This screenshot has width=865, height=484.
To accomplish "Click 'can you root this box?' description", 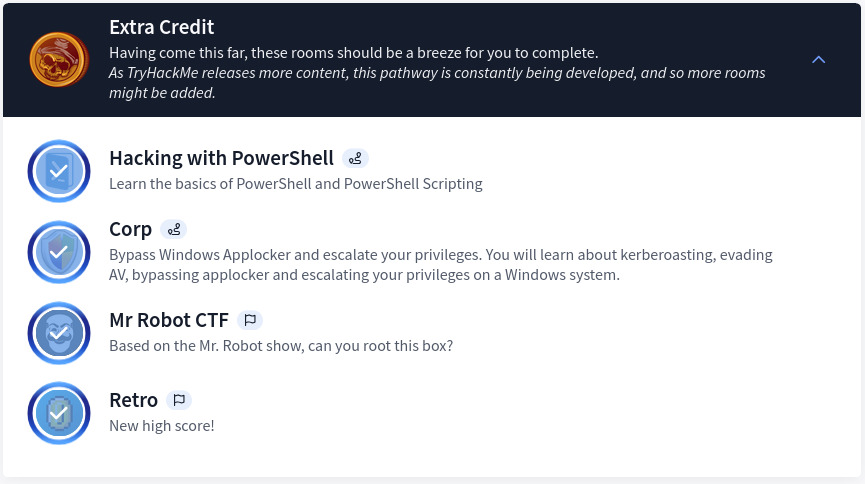I will coord(281,346).
